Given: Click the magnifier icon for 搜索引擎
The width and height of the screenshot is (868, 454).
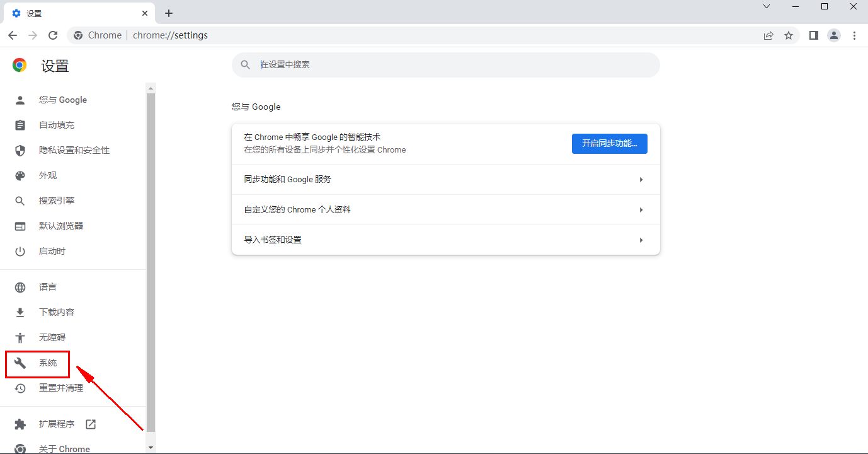Looking at the screenshot, I should (20, 201).
